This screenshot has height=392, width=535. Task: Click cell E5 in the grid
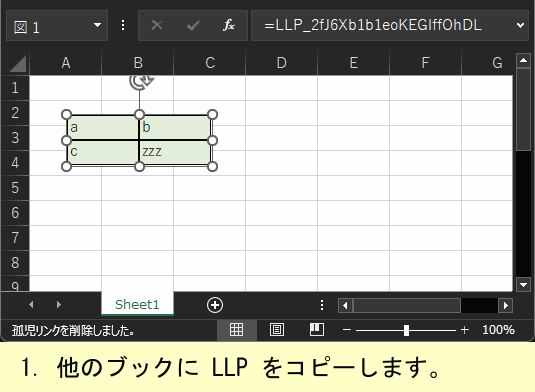tap(353, 188)
